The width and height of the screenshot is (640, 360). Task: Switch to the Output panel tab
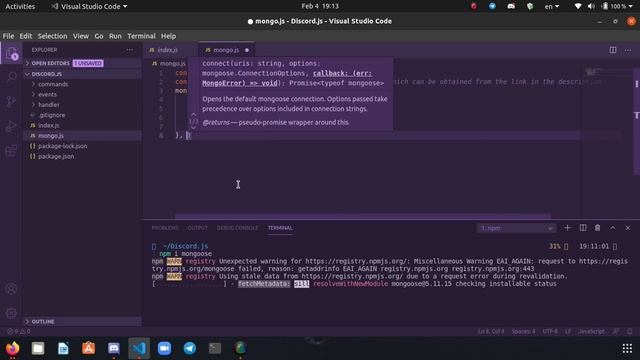[x=198, y=228]
